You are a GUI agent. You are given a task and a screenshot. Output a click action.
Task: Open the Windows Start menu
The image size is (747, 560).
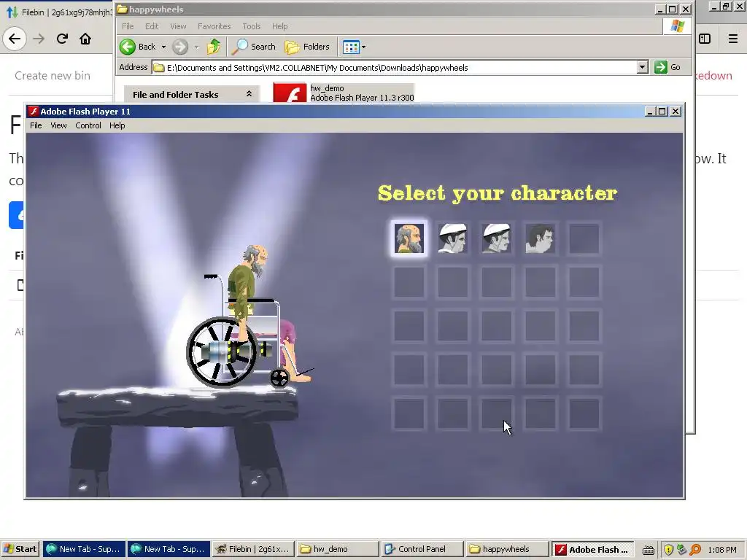click(x=20, y=549)
